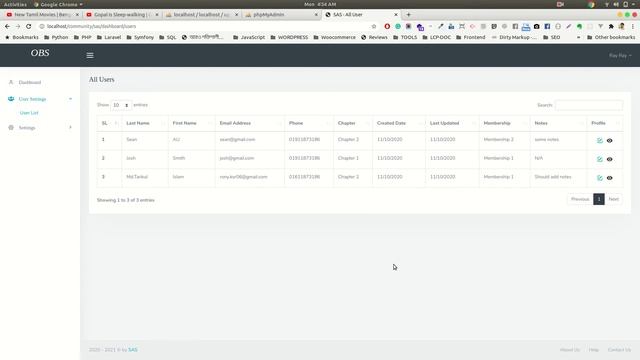
Task: Open the Python bookmarks folder
Action: 56,37
